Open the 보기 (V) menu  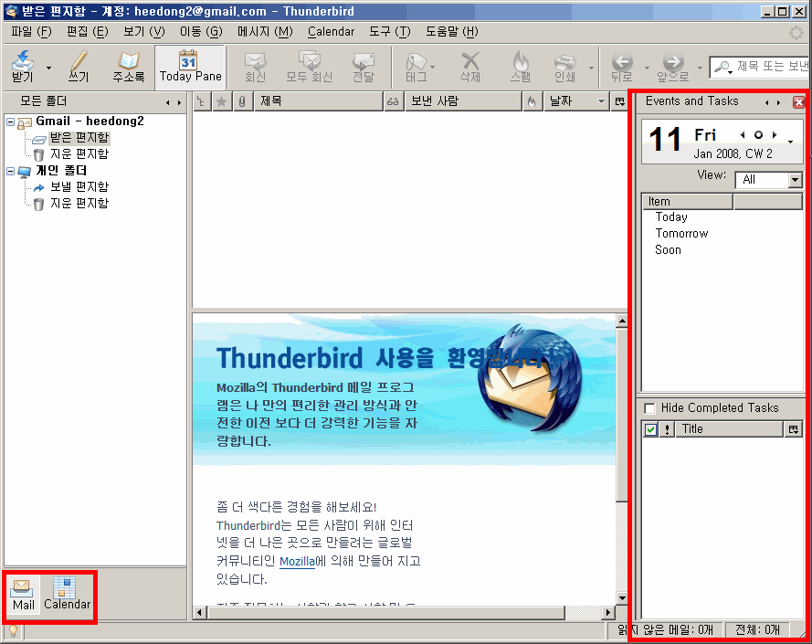coord(143,32)
